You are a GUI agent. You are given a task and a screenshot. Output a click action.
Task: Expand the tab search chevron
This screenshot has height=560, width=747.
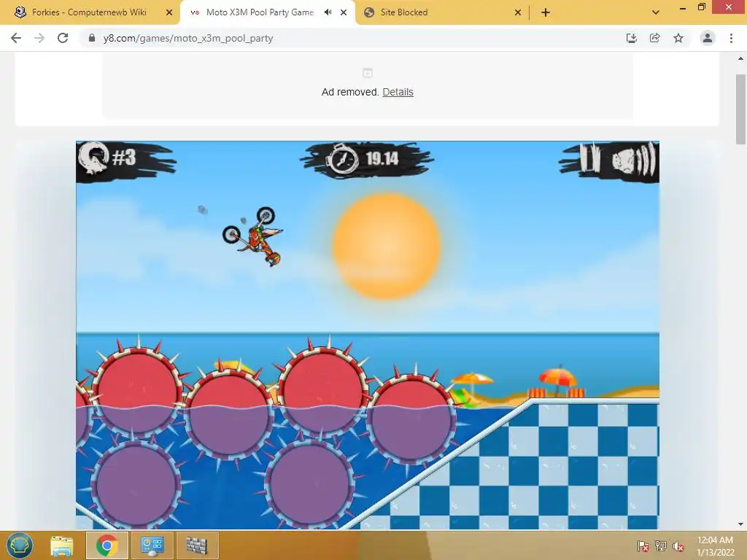[656, 12]
